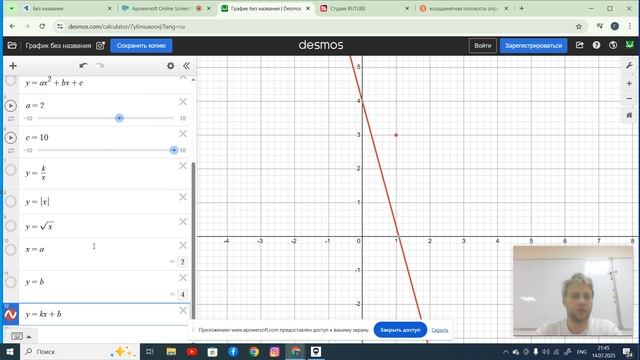Open a new browser tab
The height and width of the screenshot is (360, 640).
point(521,8)
